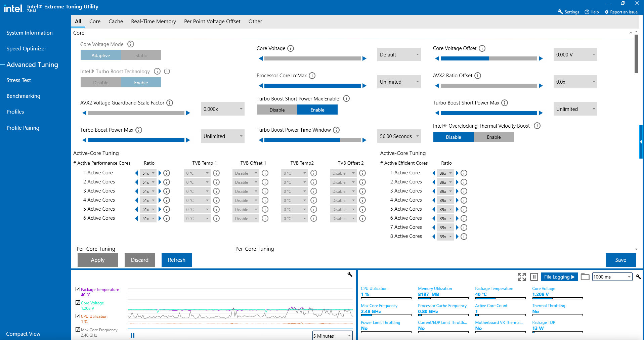
Task: Click the info icon for Turbo Boost Power Time Window
Action: (x=336, y=130)
